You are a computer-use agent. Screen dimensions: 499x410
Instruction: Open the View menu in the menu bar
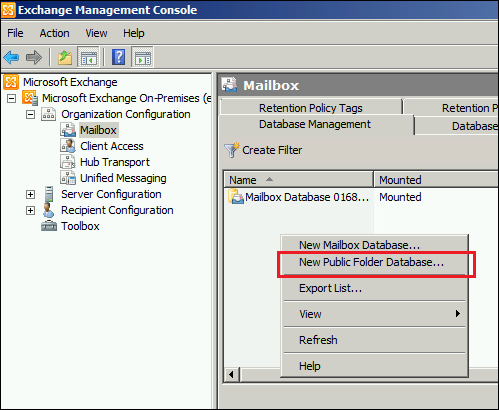click(96, 33)
